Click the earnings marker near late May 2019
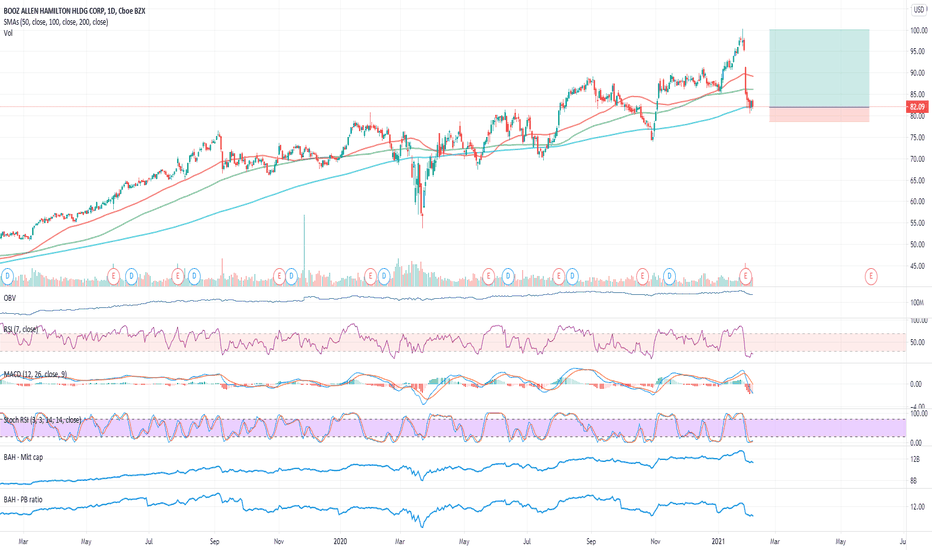Screen dimensions: 932x550 [114, 276]
